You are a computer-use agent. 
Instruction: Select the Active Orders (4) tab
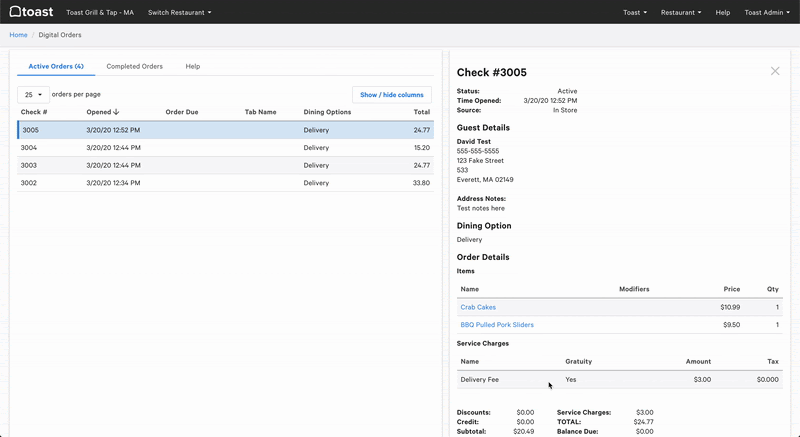pos(56,66)
